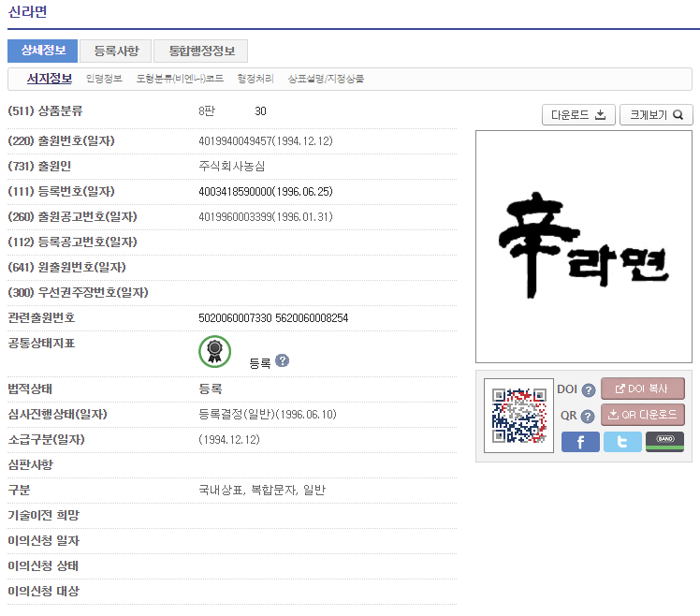Click the green registration badge icon
This screenshot has height=616, width=700.
214,351
